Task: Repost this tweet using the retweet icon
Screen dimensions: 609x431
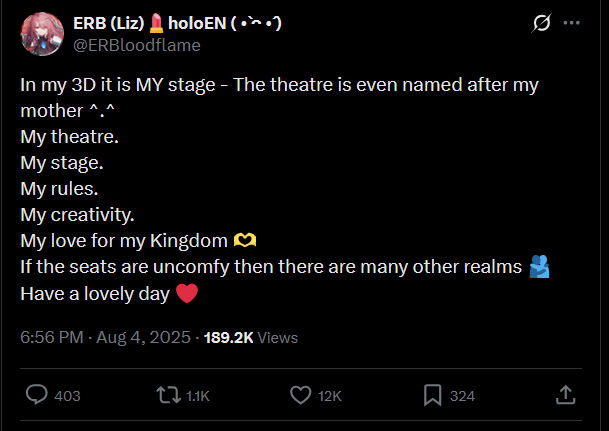Action: 166,396
